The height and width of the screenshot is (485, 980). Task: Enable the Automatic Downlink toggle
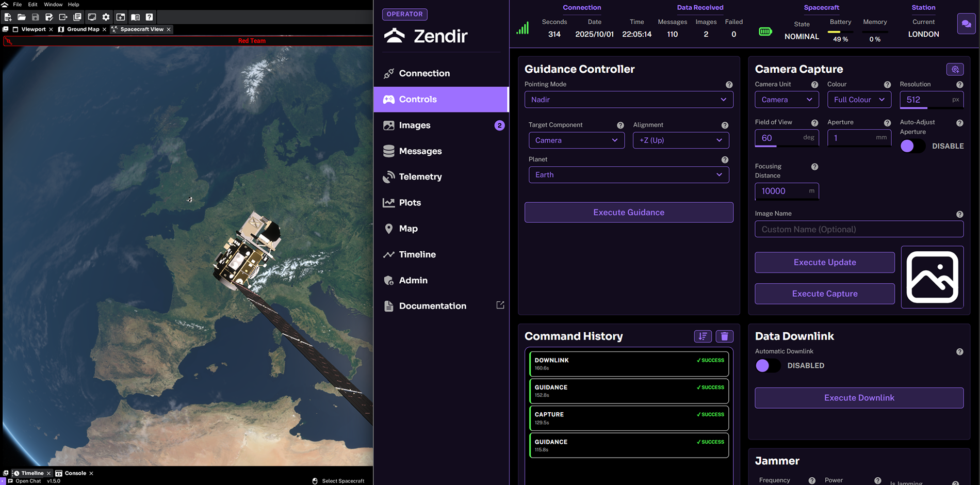pos(767,365)
